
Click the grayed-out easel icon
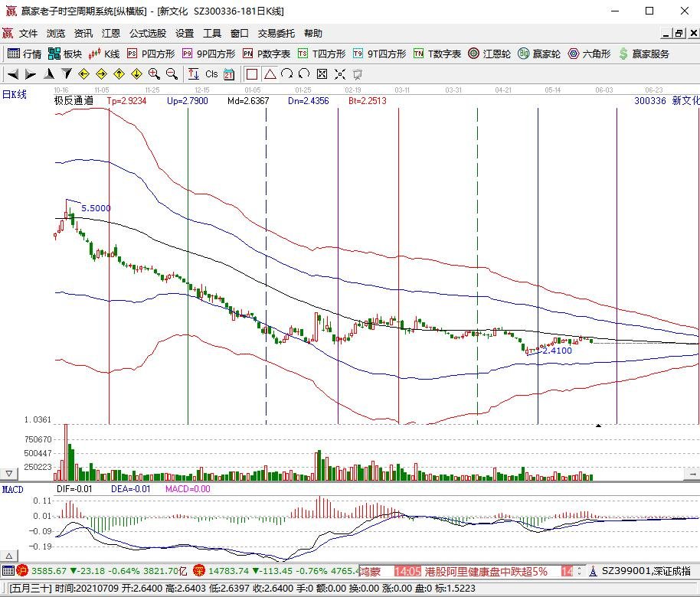[357, 74]
